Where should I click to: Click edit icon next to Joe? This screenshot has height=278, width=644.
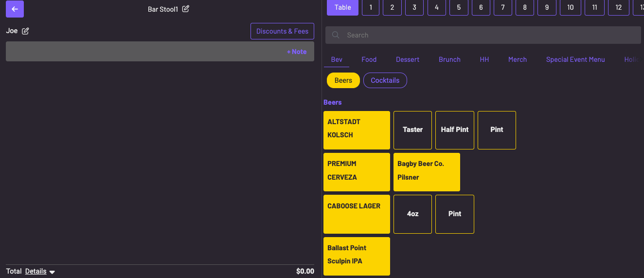pyautogui.click(x=25, y=31)
